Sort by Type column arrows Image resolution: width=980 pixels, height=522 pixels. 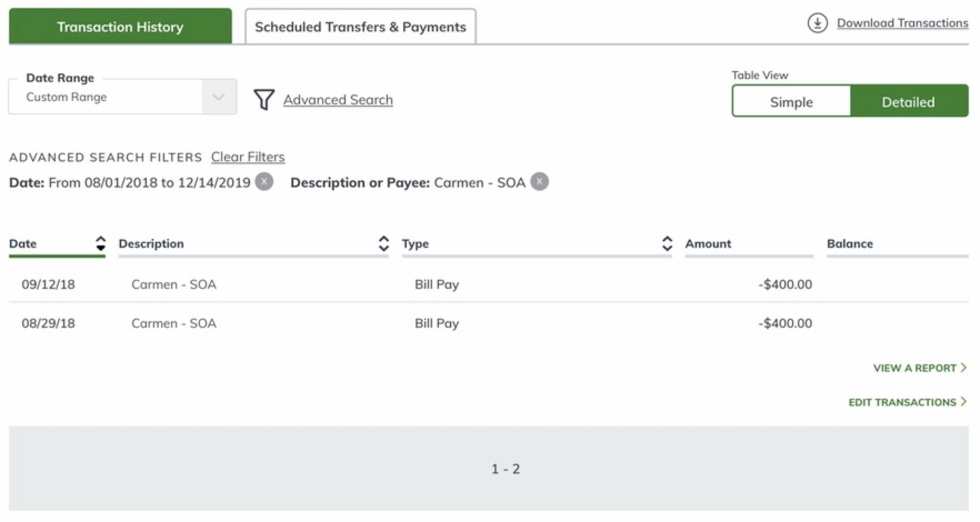click(667, 244)
